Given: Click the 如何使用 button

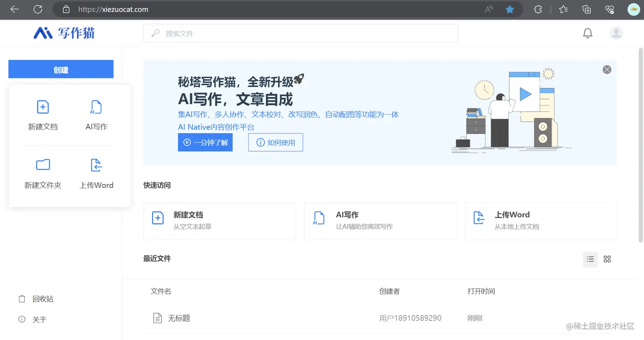Looking at the screenshot, I should pyautogui.click(x=276, y=142).
